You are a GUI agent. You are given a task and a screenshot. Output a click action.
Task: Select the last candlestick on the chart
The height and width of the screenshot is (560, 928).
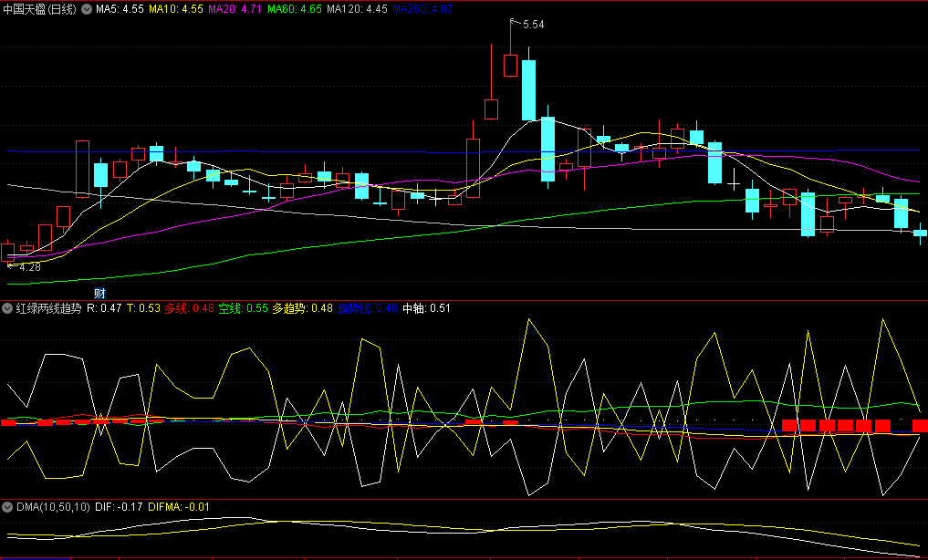(x=921, y=233)
